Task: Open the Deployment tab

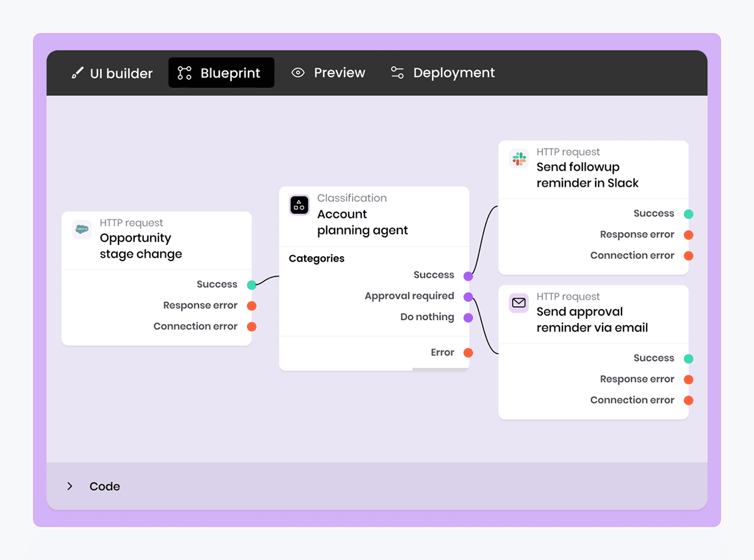Action: coord(453,73)
